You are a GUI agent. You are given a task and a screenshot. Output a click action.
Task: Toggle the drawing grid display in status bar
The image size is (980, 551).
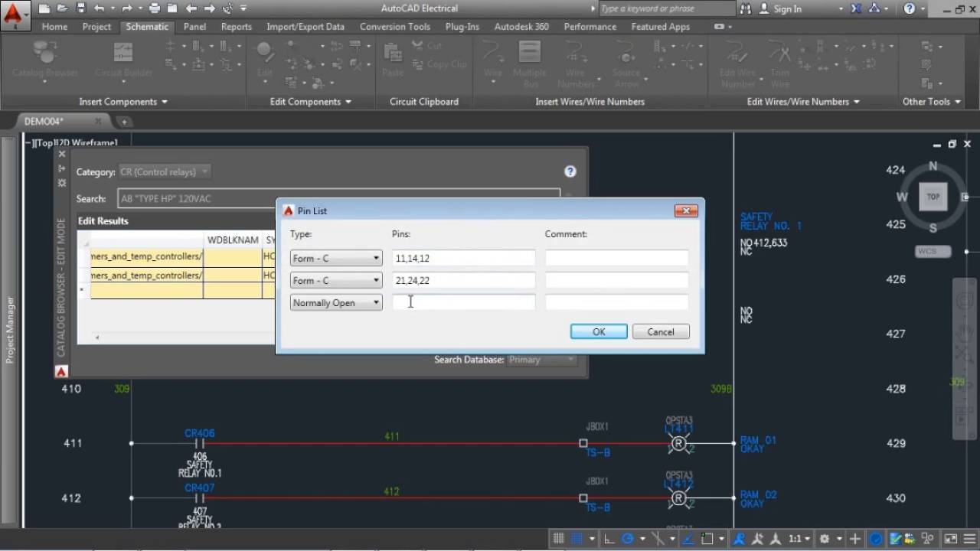click(558, 539)
